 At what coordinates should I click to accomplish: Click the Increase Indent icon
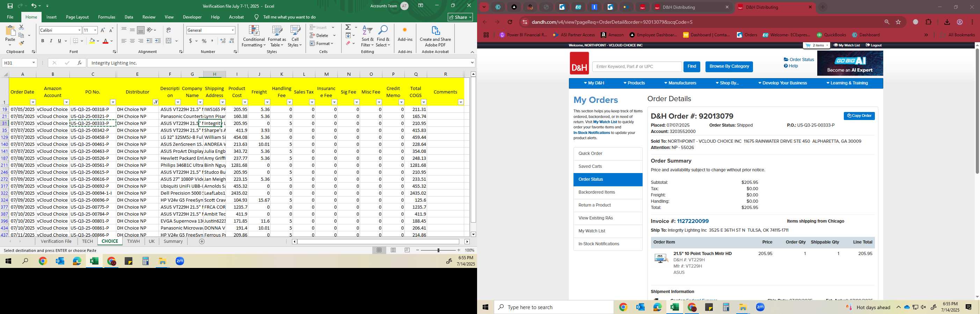click(x=158, y=41)
